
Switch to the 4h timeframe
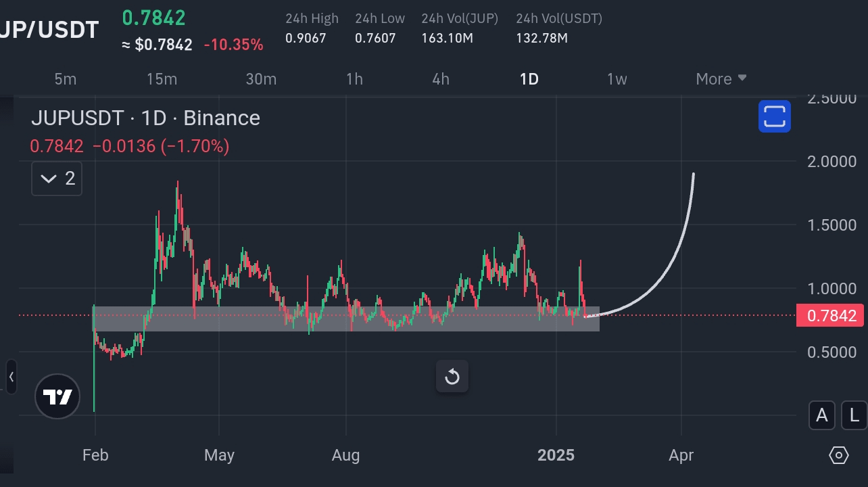pos(441,78)
